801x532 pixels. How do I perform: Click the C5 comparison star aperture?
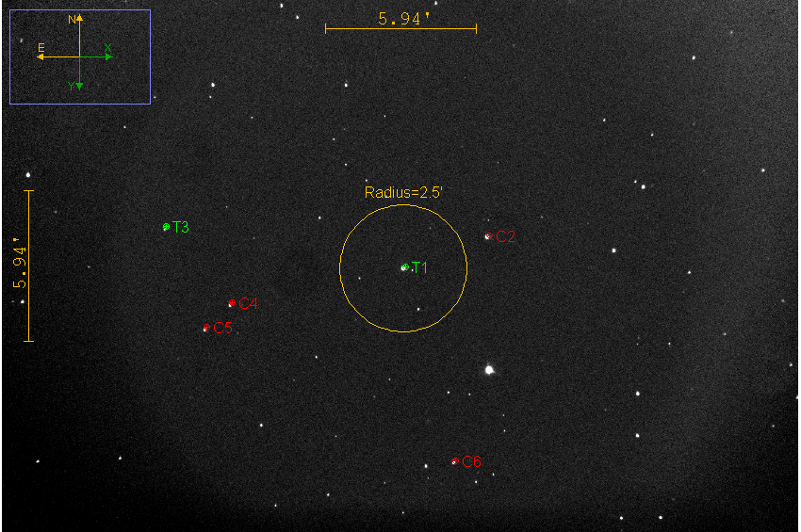click(x=206, y=328)
